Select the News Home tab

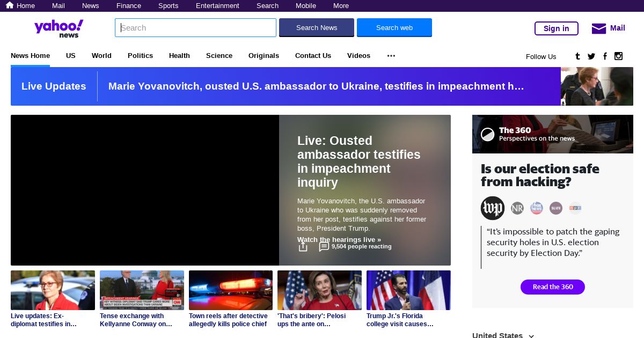[30, 56]
